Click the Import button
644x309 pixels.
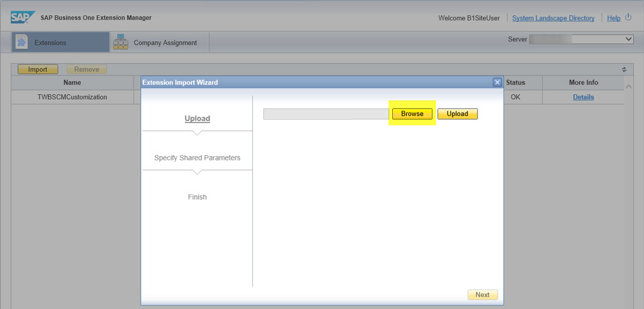[x=38, y=69]
